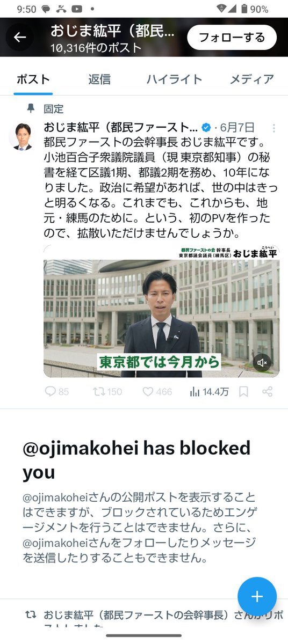Open the pinned post's three-dot menu
Image resolution: width=288 pixels, height=644 pixels.
click(x=273, y=128)
